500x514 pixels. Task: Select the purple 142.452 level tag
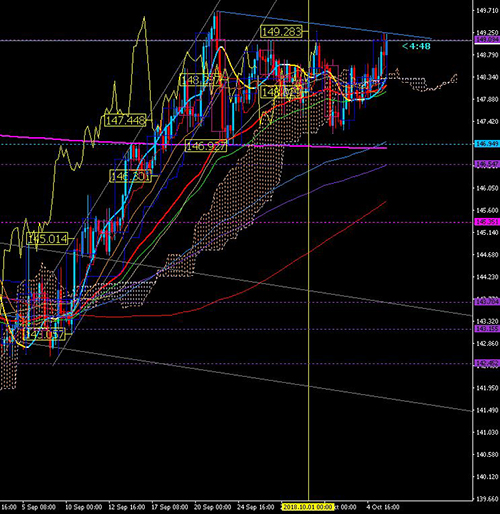point(487,363)
